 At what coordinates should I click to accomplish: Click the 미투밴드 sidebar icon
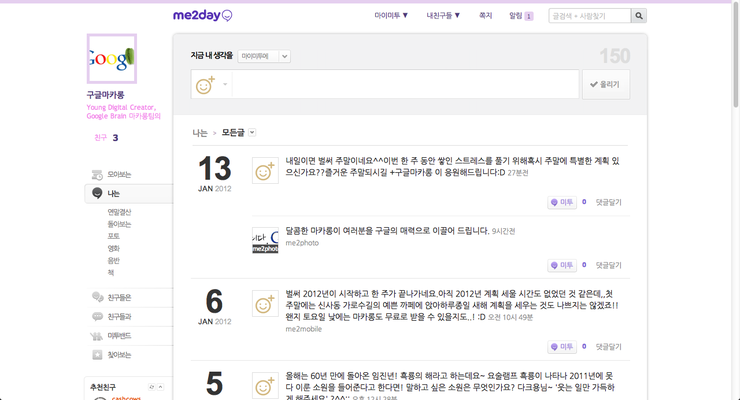tap(97, 336)
